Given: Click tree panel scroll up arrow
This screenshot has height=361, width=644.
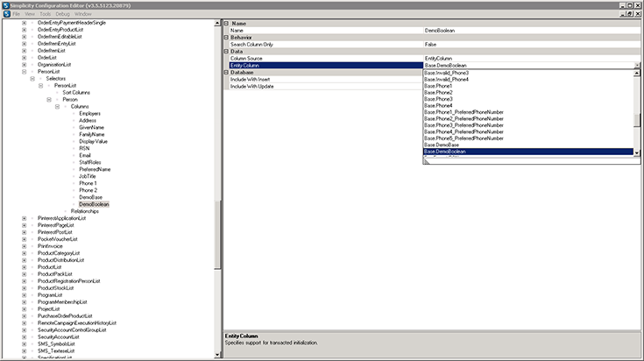Looking at the screenshot, I should pyautogui.click(x=217, y=24).
